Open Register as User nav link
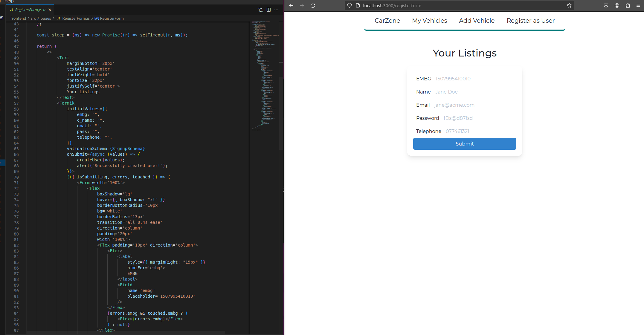The width and height of the screenshot is (644, 335). click(530, 21)
